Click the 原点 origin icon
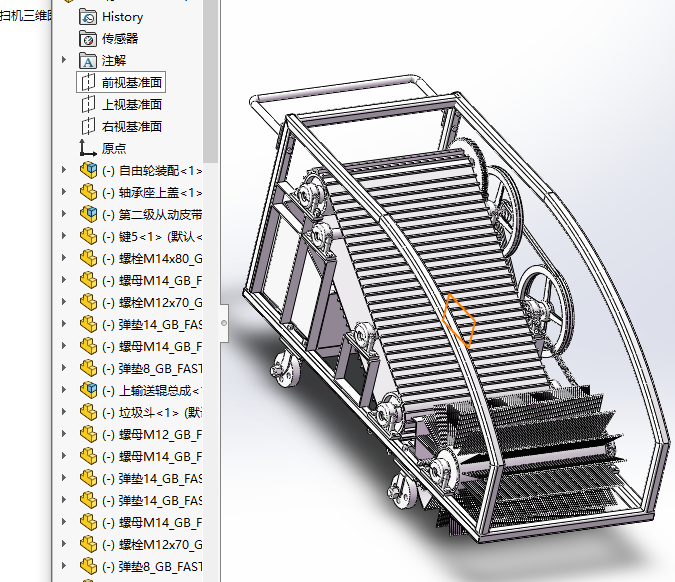The image size is (675, 582). (x=88, y=148)
